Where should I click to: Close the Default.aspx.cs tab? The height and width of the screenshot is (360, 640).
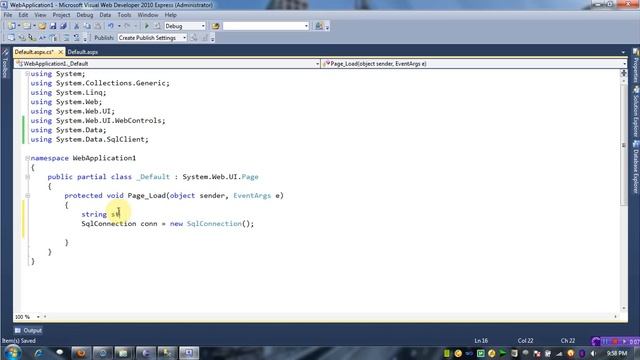point(60,52)
